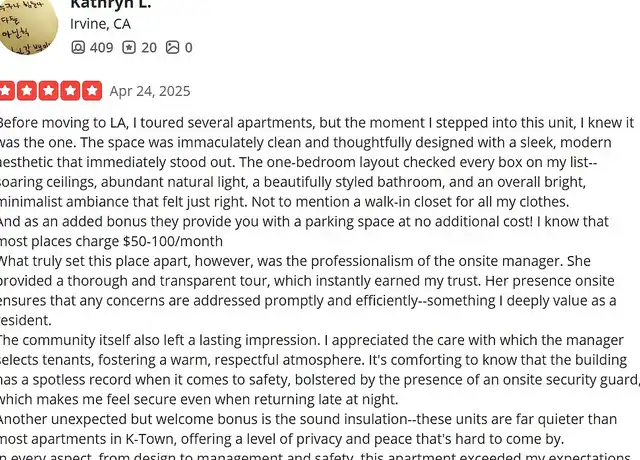This screenshot has width=640, height=460.
Task: Open Kathryn L.'s profile photo
Action: click(x=27, y=25)
